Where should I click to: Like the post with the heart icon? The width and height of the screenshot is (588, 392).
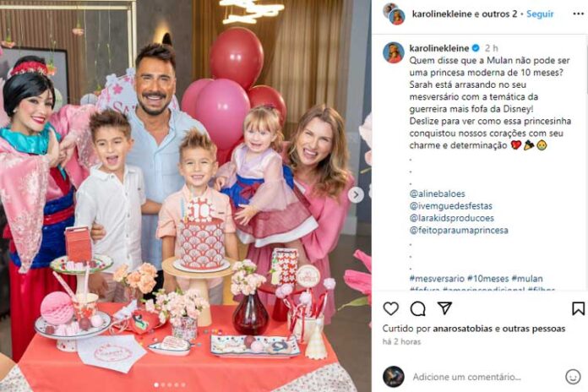(x=391, y=308)
